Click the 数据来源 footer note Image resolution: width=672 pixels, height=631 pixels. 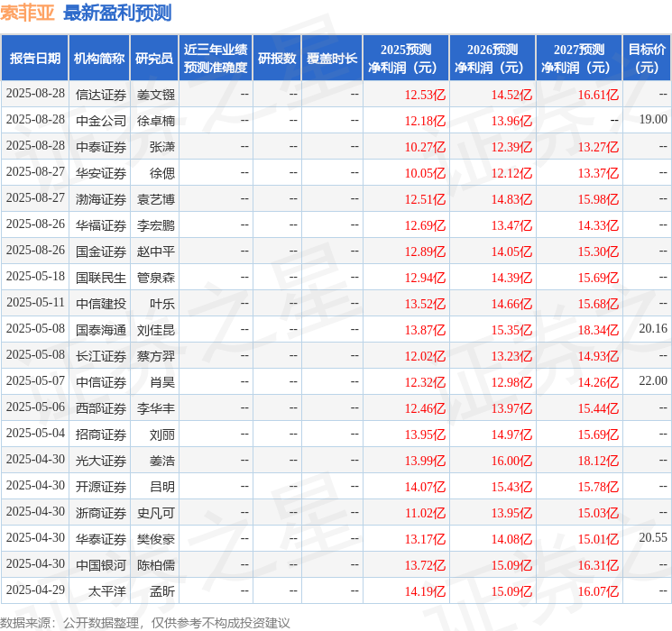tap(145, 622)
